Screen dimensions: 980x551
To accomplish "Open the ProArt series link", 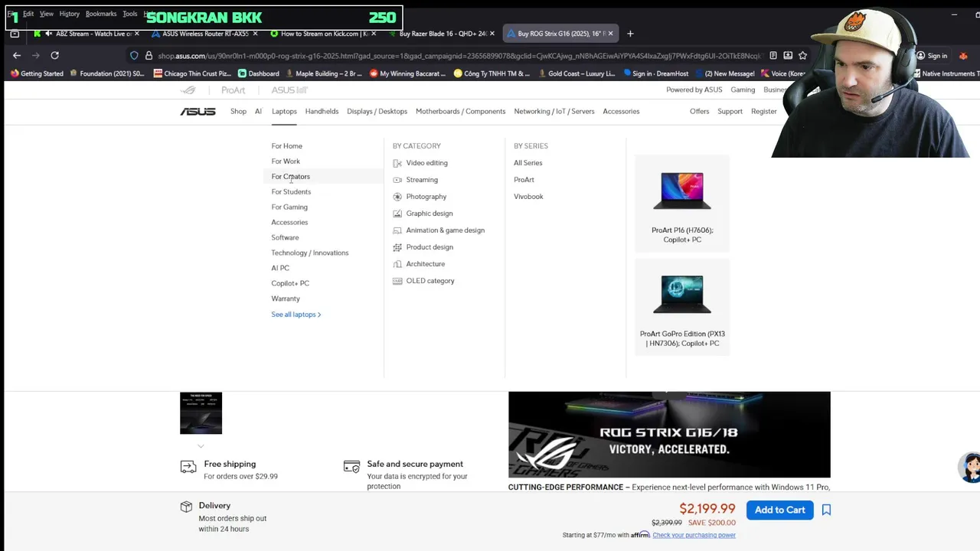I will pos(524,180).
